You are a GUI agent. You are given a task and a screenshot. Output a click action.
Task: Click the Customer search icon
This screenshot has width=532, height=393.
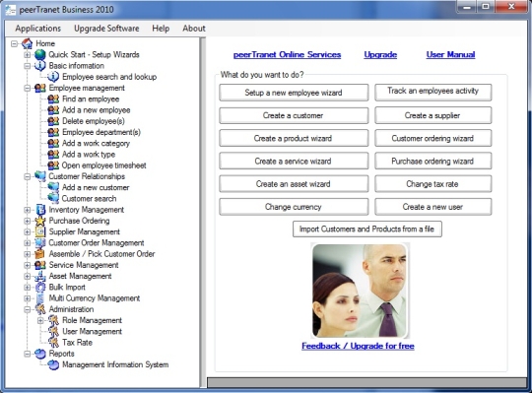(53, 198)
